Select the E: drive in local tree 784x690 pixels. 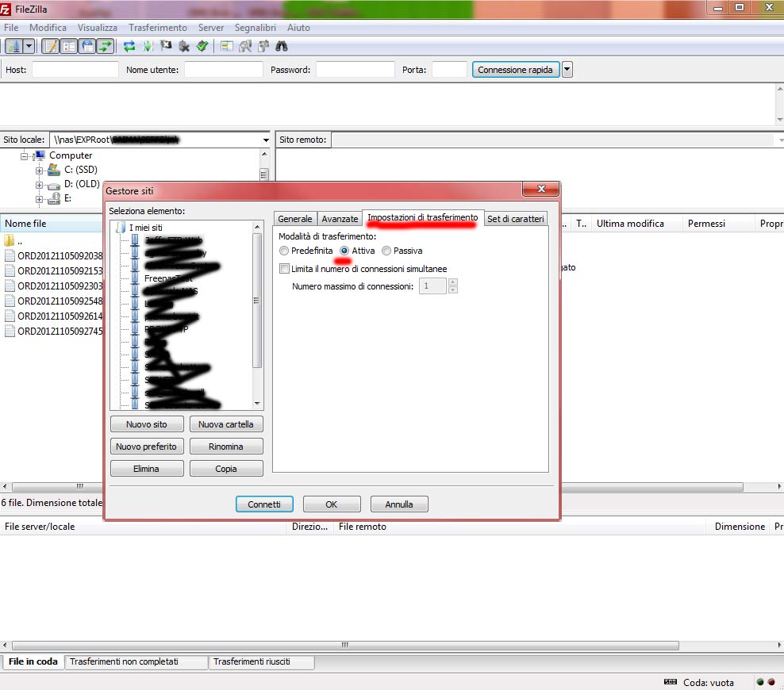pos(67,198)
